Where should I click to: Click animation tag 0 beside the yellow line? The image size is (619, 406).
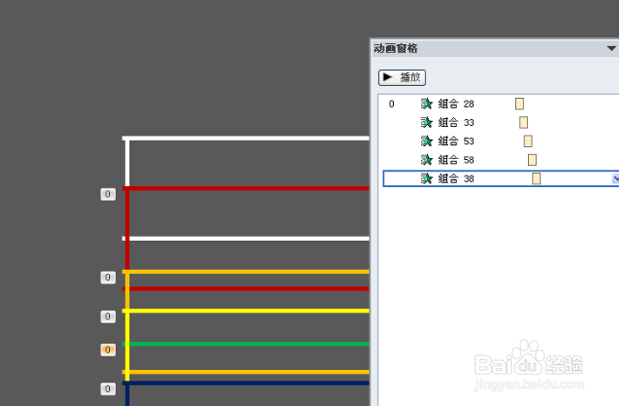coord(108,317)
